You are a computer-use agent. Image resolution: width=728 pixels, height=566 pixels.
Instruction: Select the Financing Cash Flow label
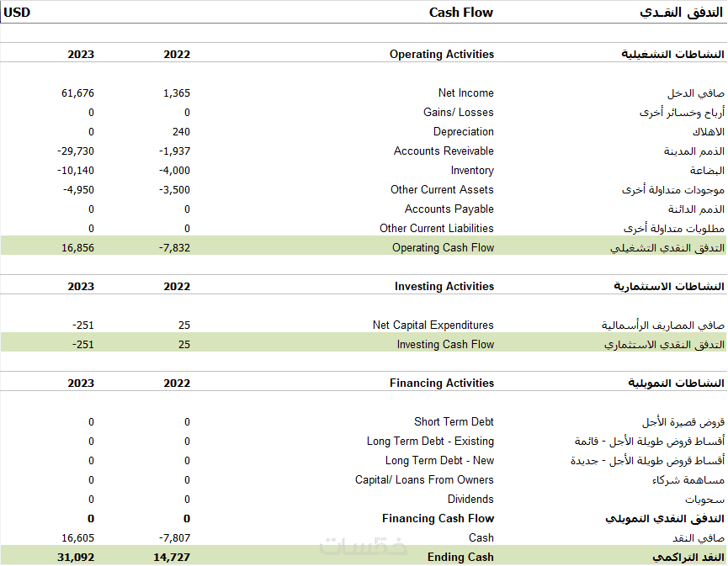click(x=438, y=519)
